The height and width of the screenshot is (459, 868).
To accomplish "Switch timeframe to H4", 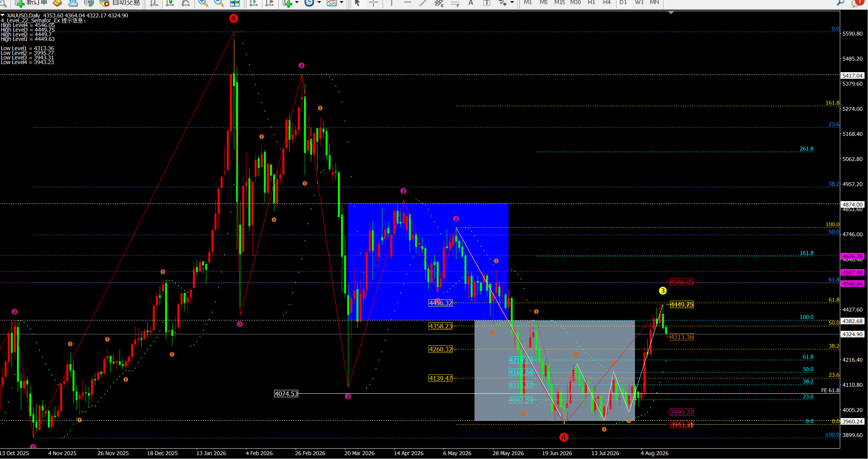I will pos(607,2).
